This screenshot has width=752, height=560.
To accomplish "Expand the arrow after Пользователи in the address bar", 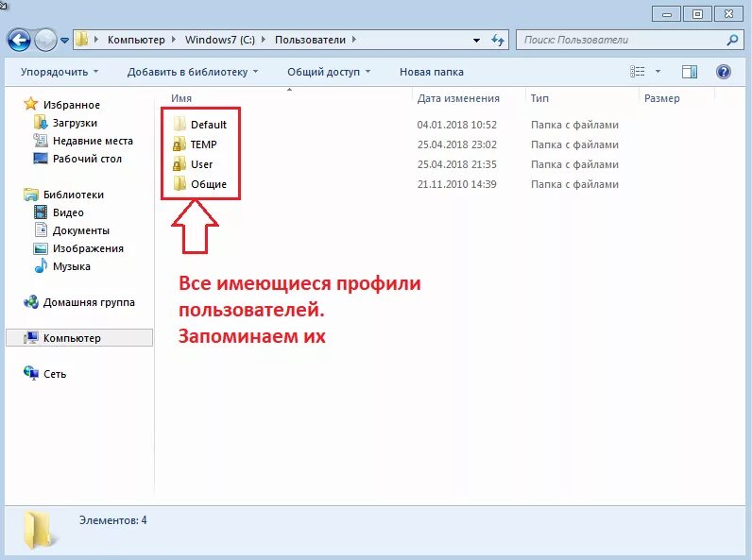I will 354,40.
